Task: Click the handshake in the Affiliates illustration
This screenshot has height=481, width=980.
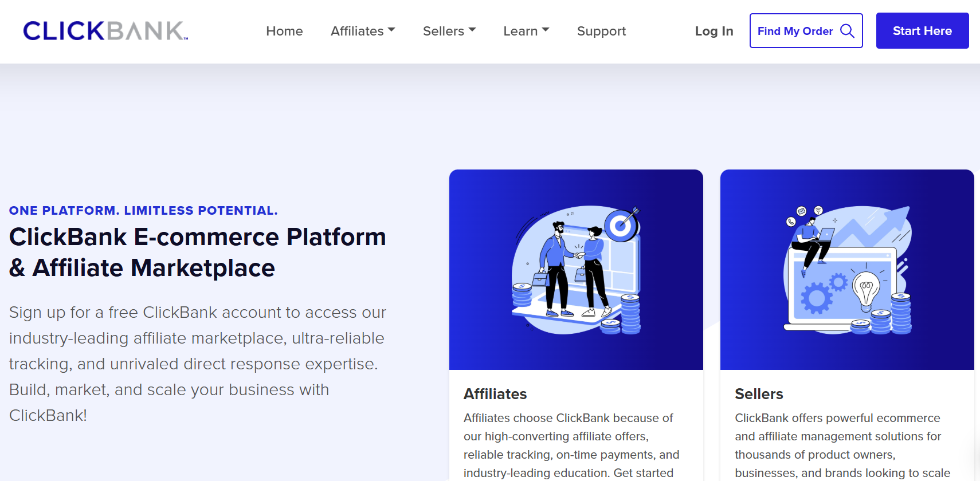Action: click(x=580, y=255)
